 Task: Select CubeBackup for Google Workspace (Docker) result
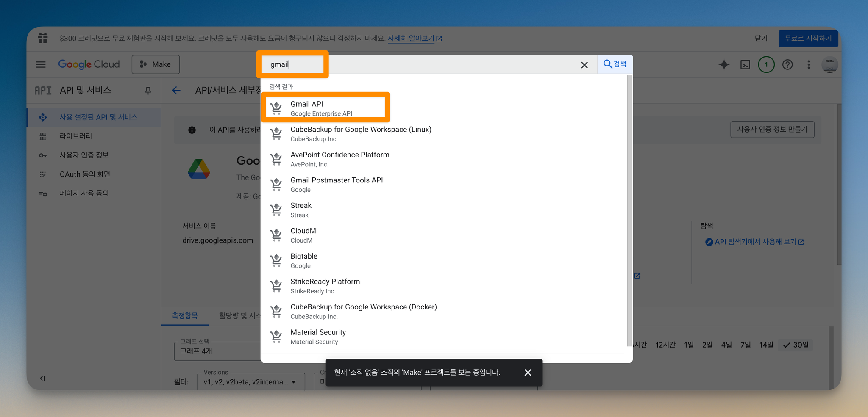(443, 312)
